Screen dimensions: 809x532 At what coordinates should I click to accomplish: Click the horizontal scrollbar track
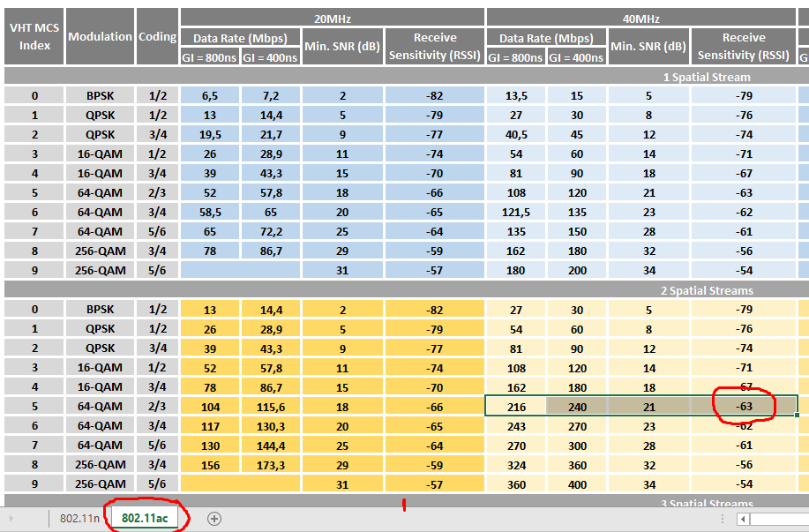(x=779, y=519)
